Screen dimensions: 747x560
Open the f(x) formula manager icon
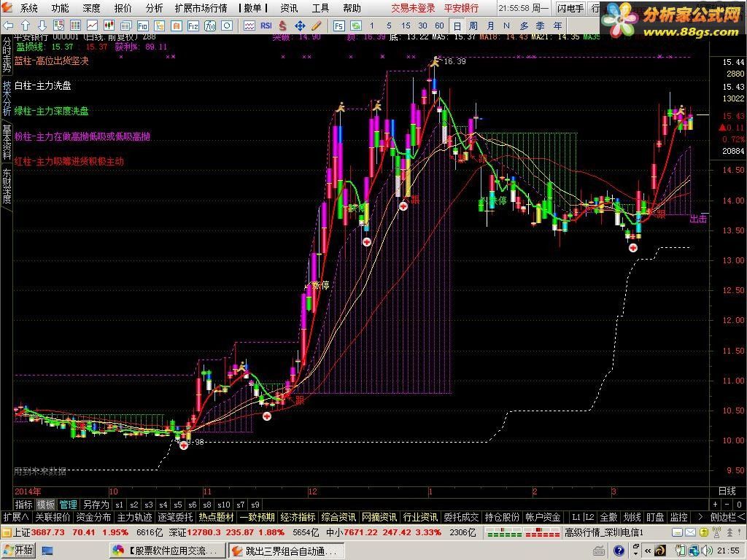point(209,26)
